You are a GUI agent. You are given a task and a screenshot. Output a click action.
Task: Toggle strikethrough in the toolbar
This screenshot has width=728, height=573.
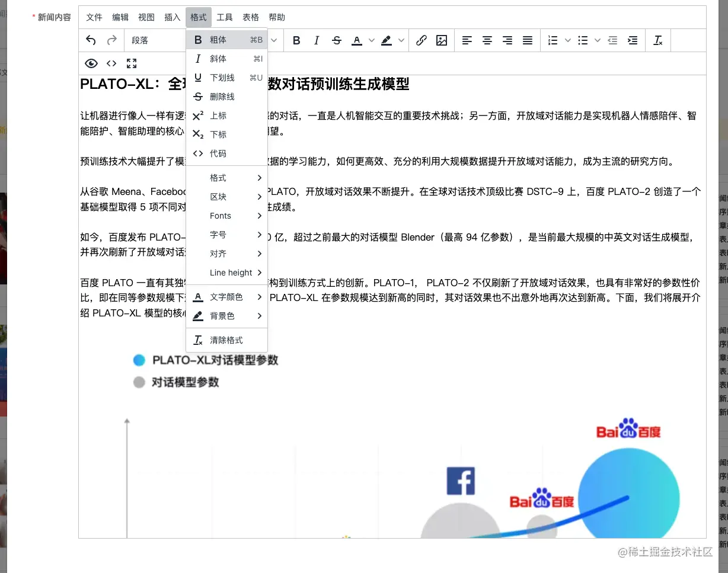pos(337,40)
